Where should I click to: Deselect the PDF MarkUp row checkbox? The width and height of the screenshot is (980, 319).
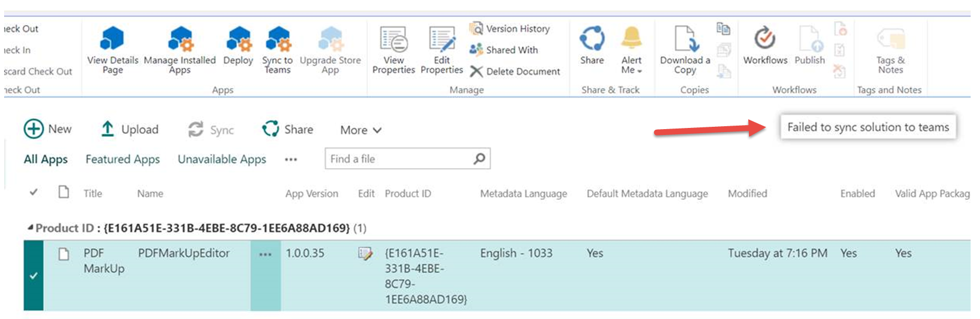pos(33,275)
